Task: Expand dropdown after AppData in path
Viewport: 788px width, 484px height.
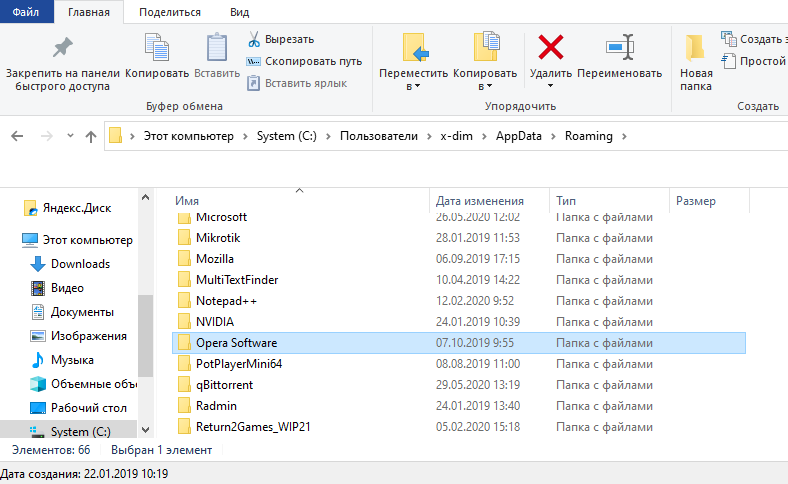Action: [553, 136]
